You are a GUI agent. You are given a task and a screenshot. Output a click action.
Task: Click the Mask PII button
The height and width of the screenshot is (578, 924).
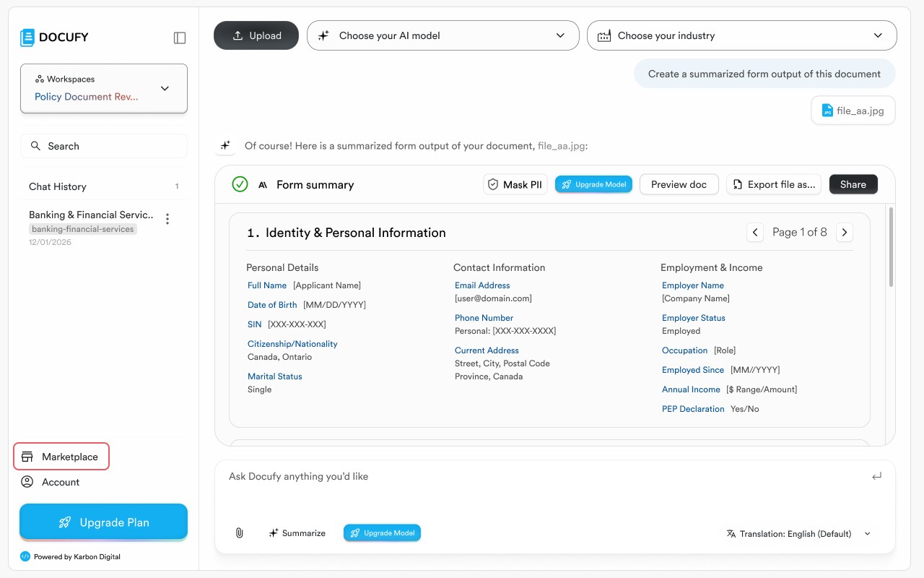(x=515, y=184)
